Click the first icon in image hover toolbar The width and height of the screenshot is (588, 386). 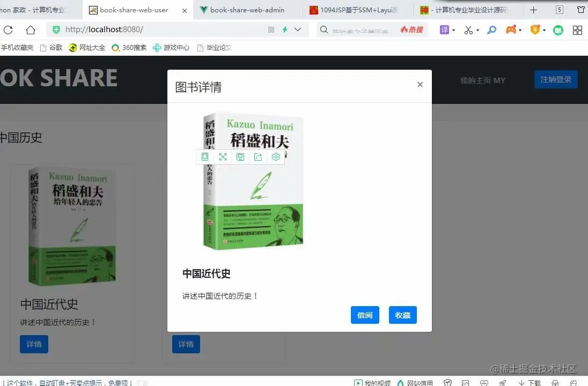tap(205, 157)
